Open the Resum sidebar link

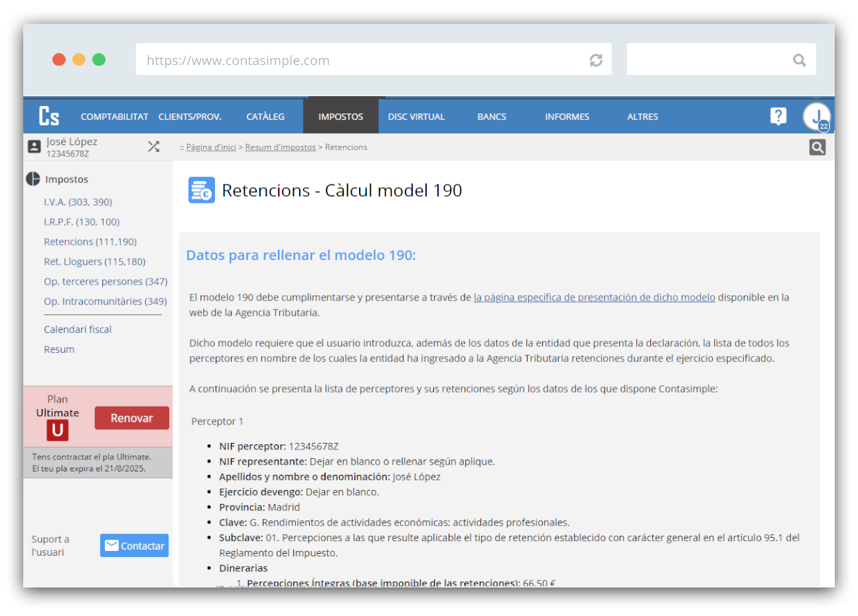59,349
